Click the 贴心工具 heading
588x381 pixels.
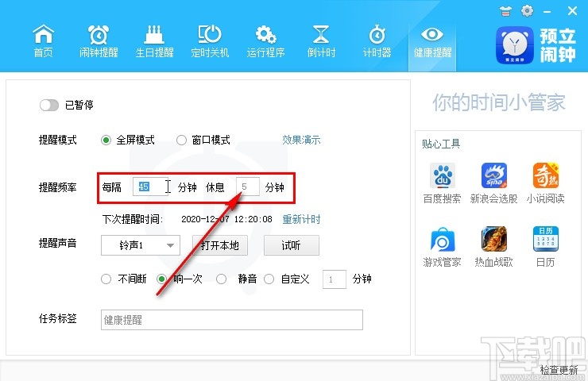(x=441, y=144)
